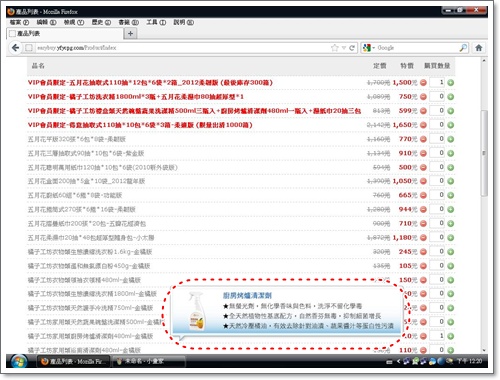Focus the Google search box

click(x=417, y=48)
